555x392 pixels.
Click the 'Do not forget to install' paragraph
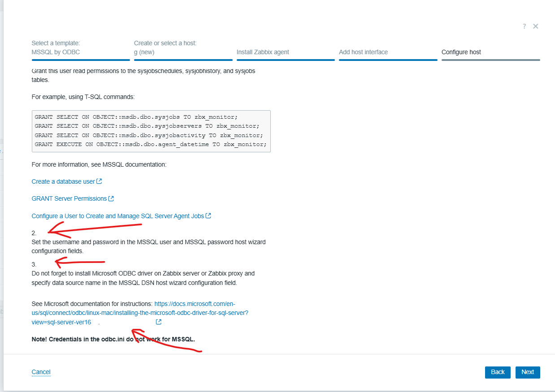[x=143, y=278]
